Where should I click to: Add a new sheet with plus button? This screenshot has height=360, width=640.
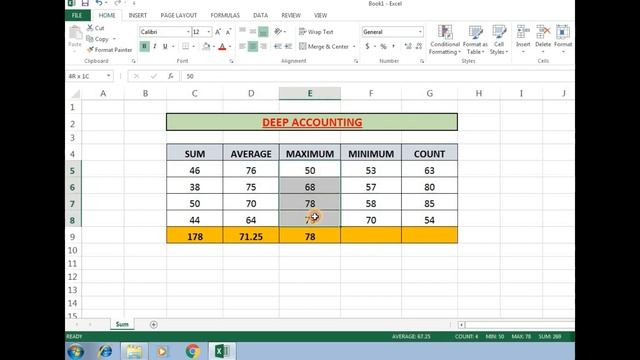(153, 324)
